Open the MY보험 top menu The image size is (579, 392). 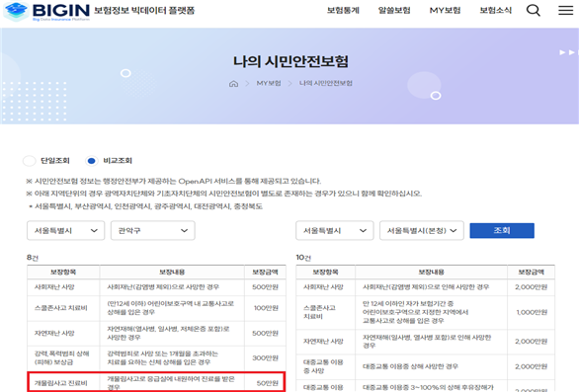tap(445, 10)
